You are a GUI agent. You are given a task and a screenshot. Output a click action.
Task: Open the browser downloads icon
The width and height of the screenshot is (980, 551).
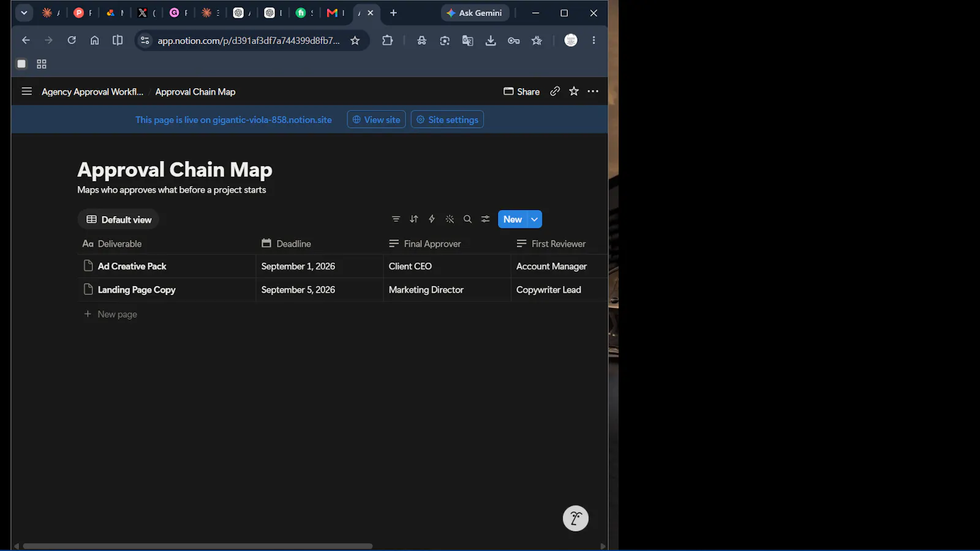(x=491, y=40)
